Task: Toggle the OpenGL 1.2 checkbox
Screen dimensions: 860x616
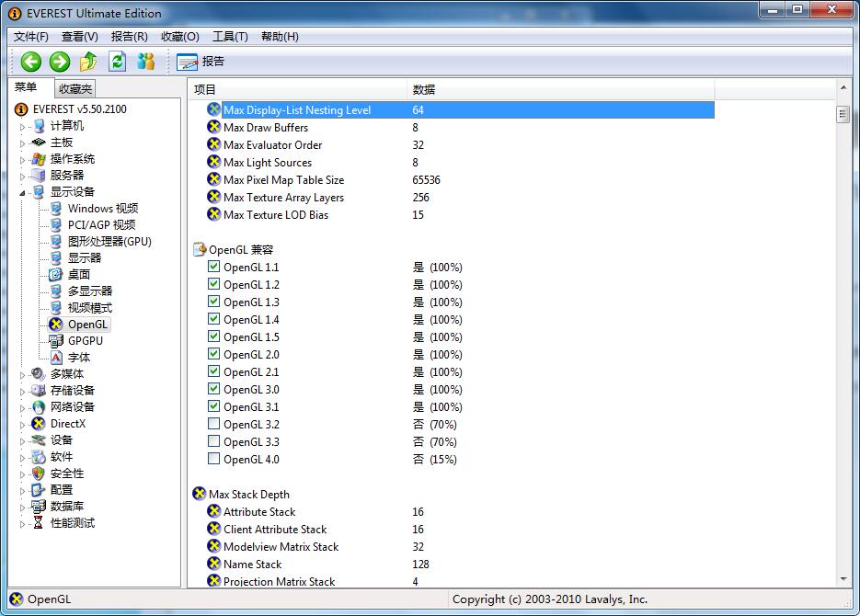Action: pos(214,284)
